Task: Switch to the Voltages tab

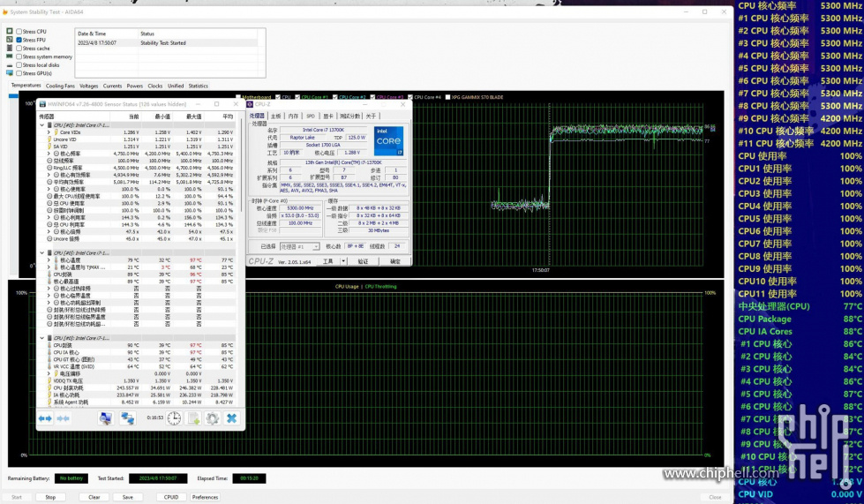Action: coord(89,86)
